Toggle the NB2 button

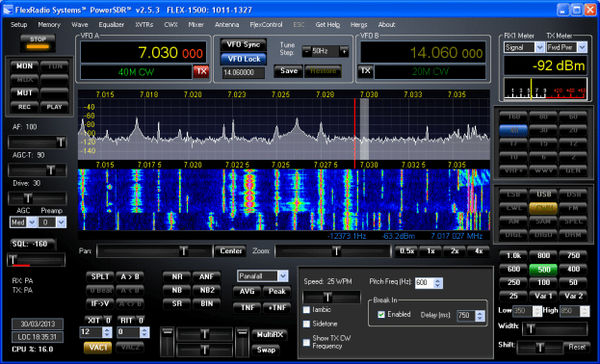point(207,290)
